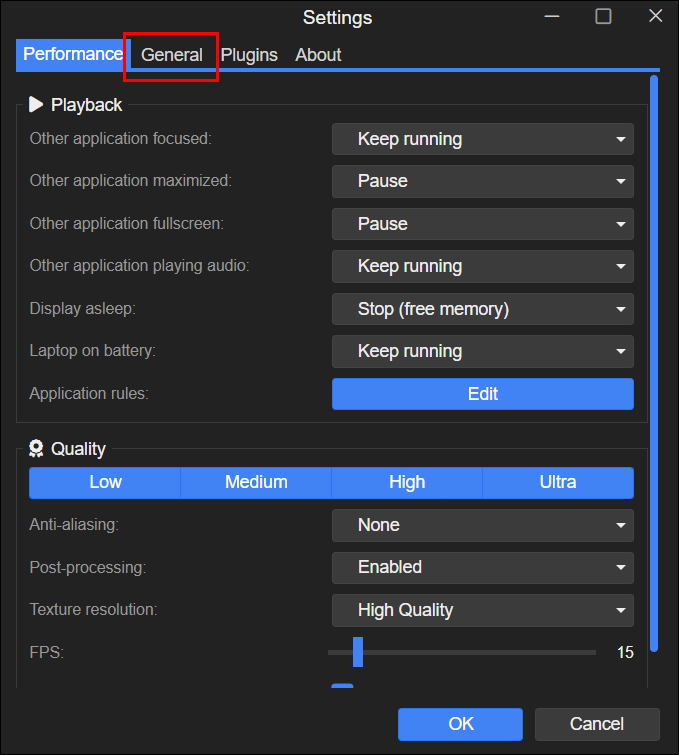Screen dimensions: 679x755
Task: Select the Low quality preset
Action: tap(105, 482)
